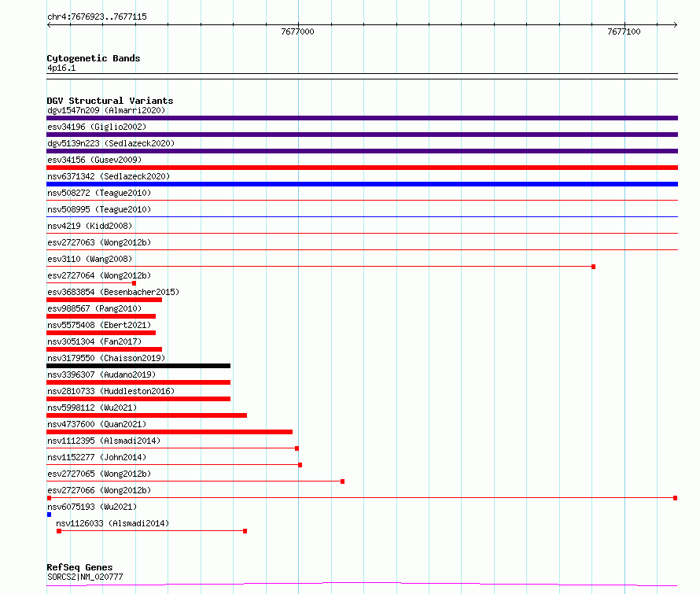Open variant esv2727066 (Wong2012b) label
700x594 pixels.
pyautogui.click(x=99, y=490)
